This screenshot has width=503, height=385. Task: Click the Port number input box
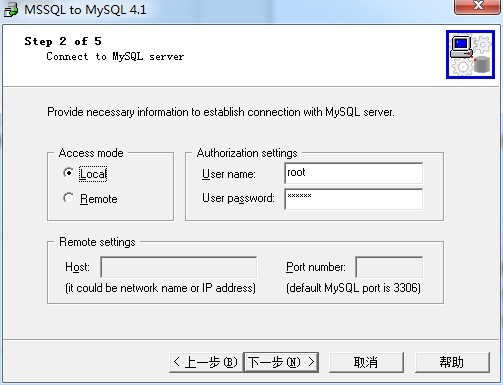point(389,267)
